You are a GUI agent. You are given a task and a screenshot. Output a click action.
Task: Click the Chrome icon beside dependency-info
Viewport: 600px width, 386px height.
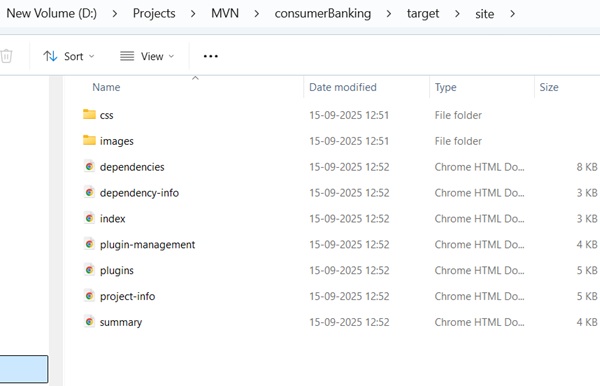point(89,192)
